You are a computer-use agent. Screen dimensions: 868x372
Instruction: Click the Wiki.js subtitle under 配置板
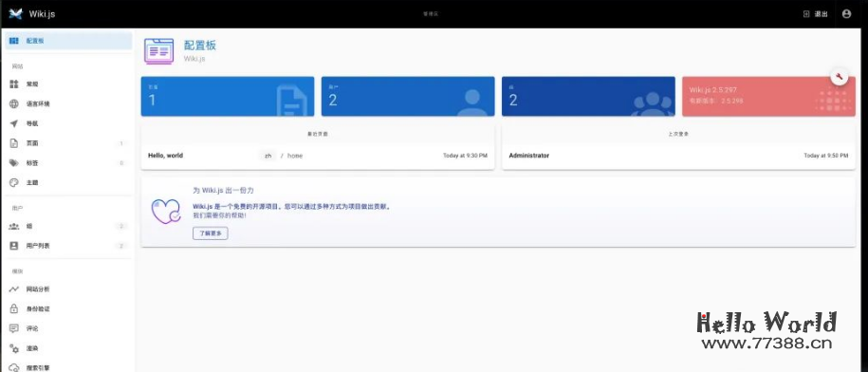coord(194,58)
